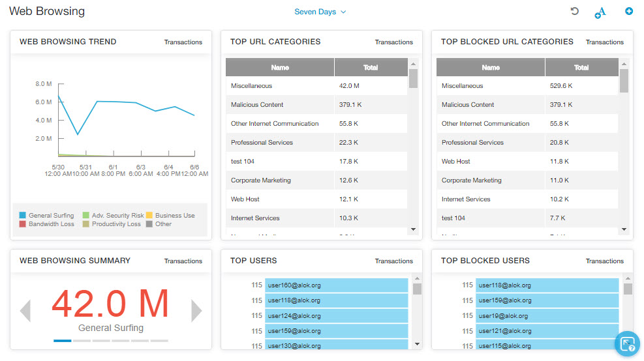The image size is (644, 361).
Task: Open the text customization A icon
Action: (600, 12)
